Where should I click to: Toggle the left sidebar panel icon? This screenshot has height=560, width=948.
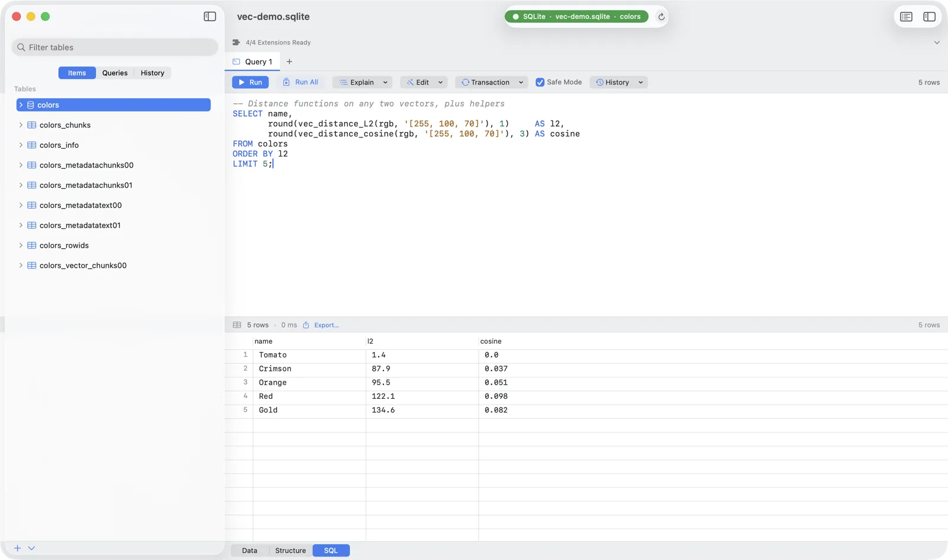pos(210,17)
